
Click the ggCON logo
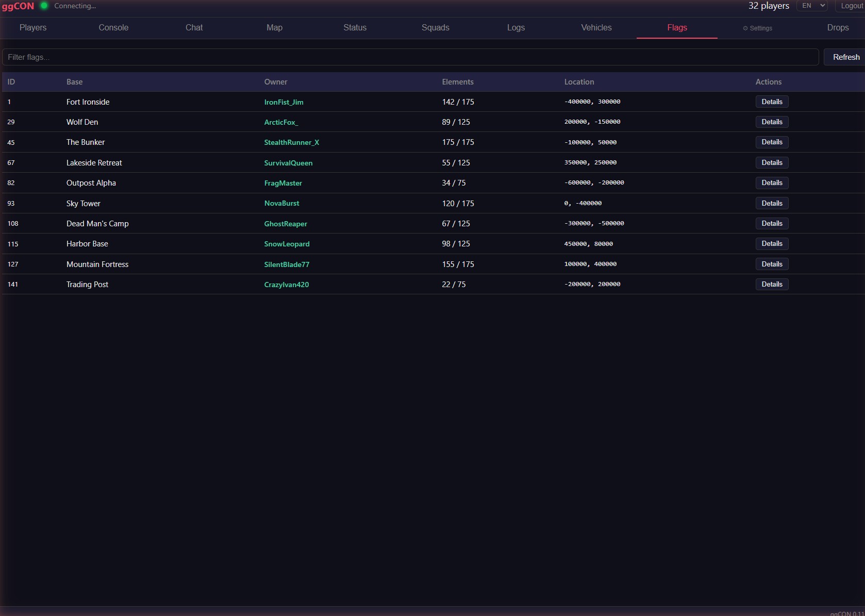pos(18,6)
